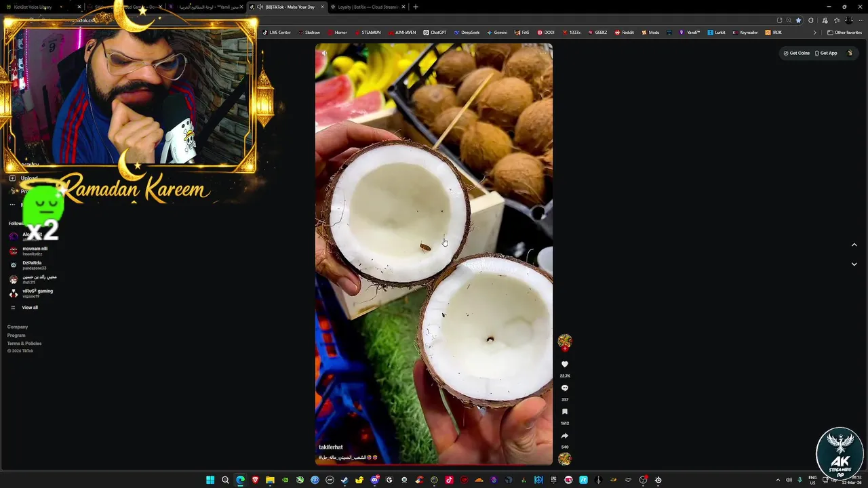
Task: Go to the next video arrow
Action: pyautogui.click(x=854, y=264)
